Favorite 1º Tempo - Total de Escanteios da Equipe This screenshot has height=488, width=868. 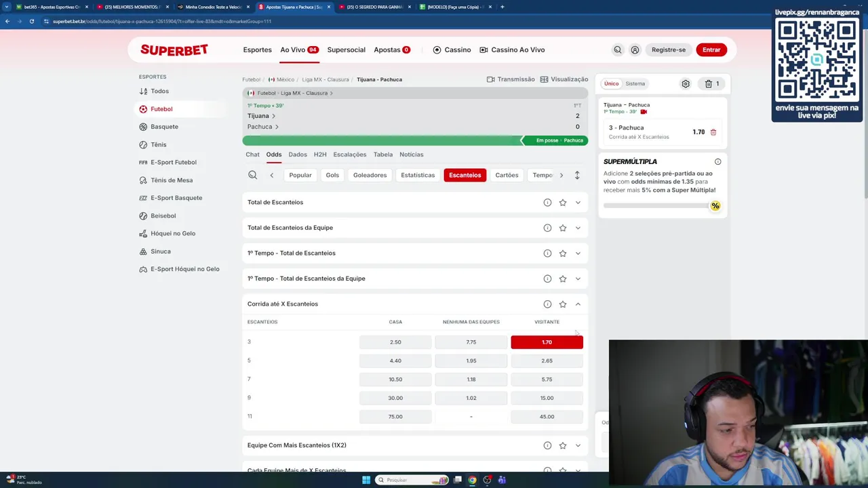(x=563, y=279)
